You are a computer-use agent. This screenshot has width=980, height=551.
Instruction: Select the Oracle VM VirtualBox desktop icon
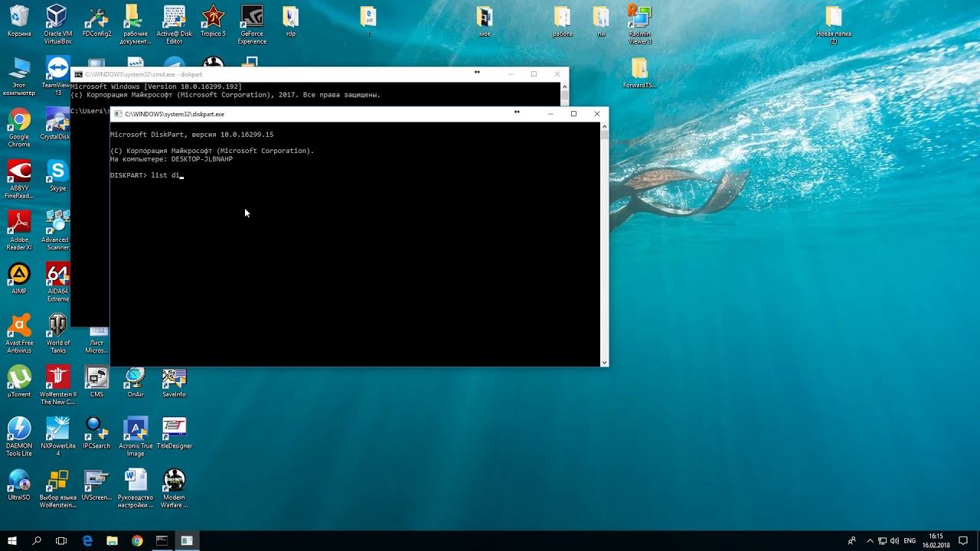[x=57, y=24]
